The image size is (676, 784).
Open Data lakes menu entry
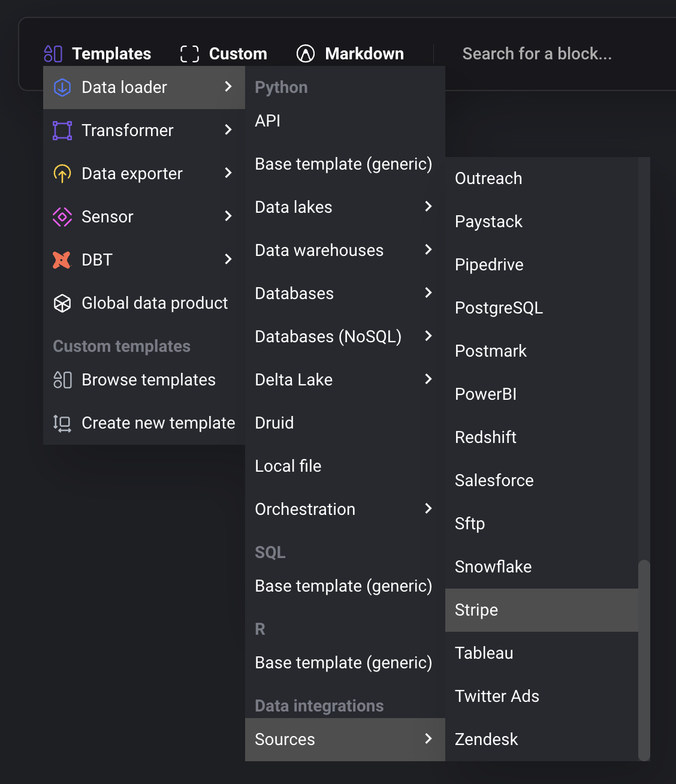[345, 207]
